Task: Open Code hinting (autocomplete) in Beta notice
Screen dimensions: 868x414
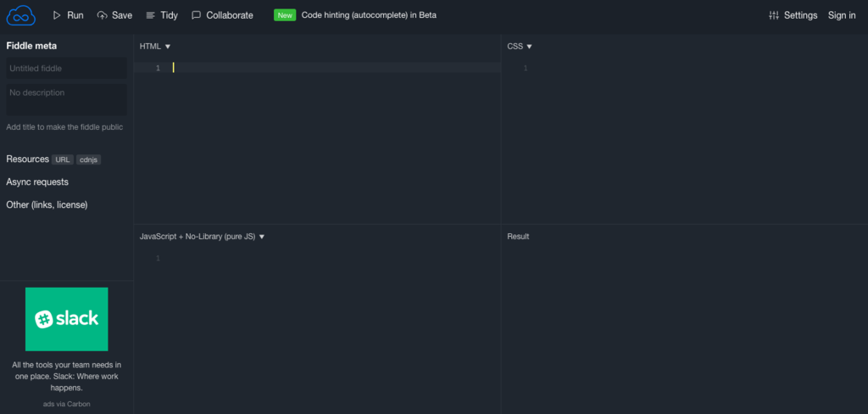Action: (369, 15)
